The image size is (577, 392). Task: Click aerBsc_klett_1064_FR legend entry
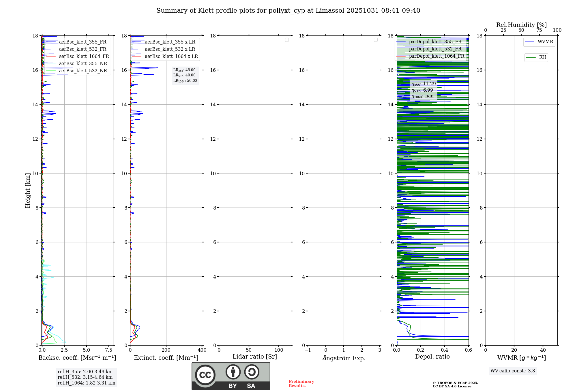point(84,56)
